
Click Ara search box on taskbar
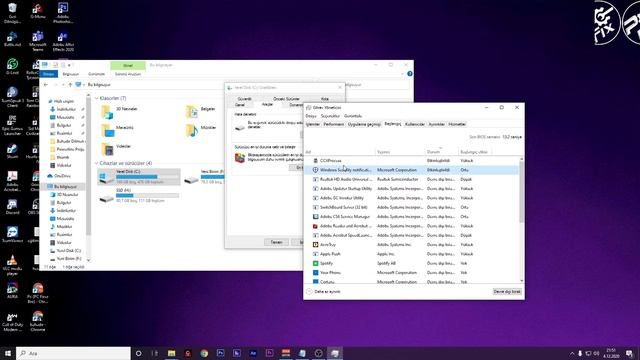coord(73,353)
